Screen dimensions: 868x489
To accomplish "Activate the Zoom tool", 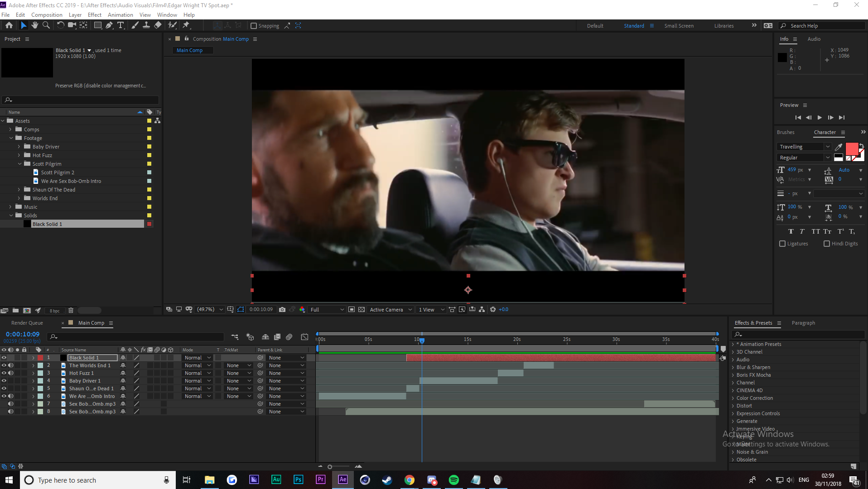I will tap(46, 25).
